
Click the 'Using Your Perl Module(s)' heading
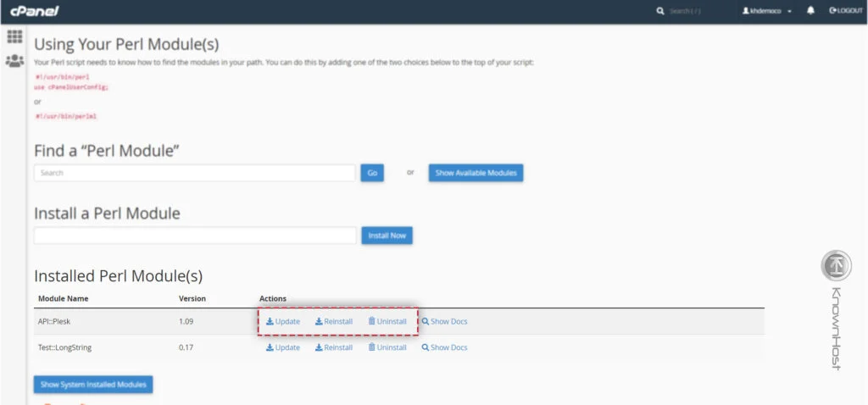coord(127,44)
